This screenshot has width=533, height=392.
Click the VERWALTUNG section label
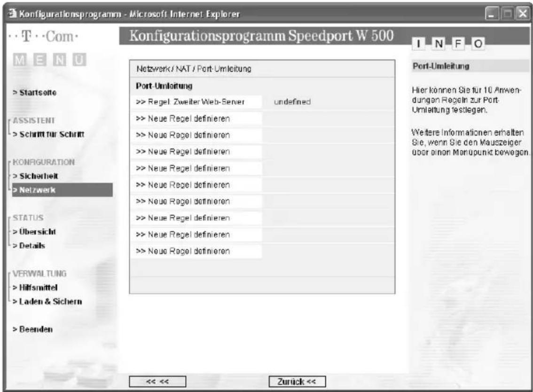[39, 274]
